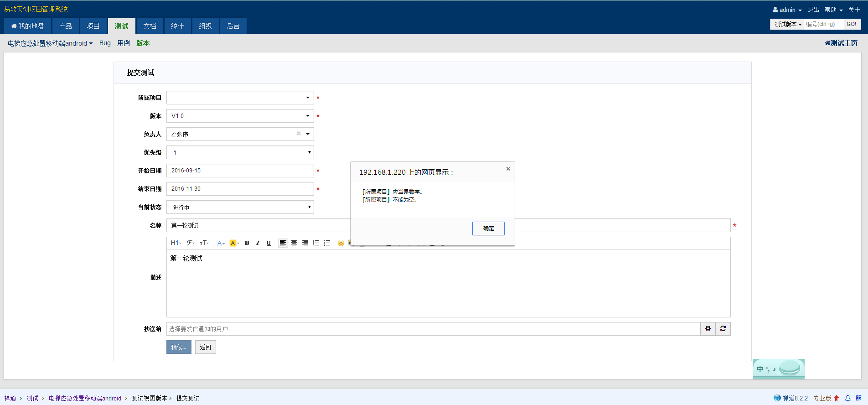Open the 用例 submenu

(x=124, y=43)
